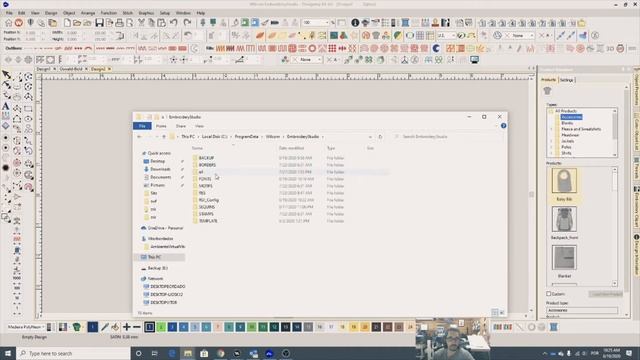Open the Design menu

tap(51, 13)
